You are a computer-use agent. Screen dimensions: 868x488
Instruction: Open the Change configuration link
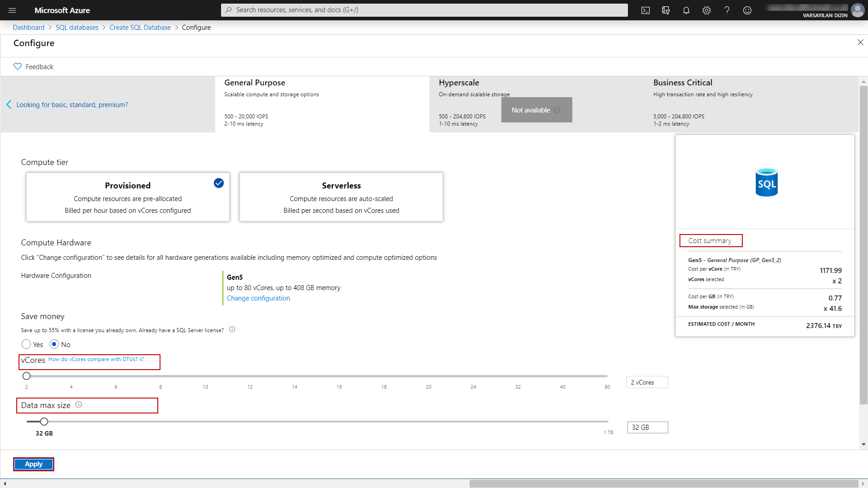point(258,298)
